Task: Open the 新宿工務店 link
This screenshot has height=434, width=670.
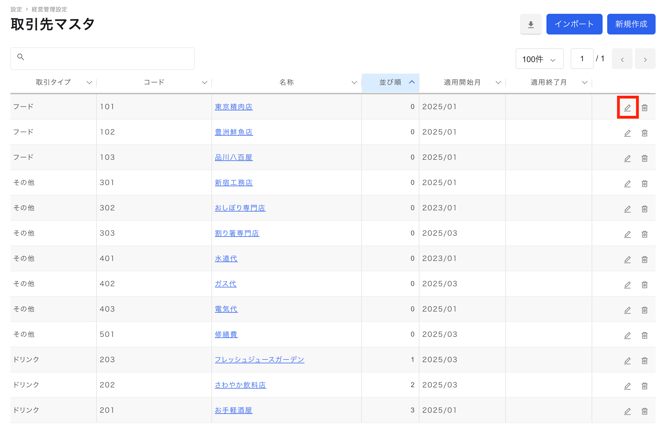Action: tap(233, 182)
